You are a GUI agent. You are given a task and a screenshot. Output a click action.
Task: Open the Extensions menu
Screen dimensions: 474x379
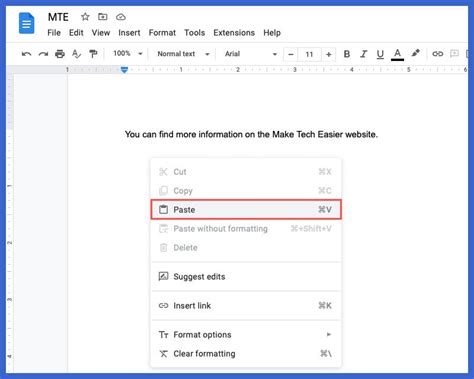pyautogui.click(x=234, y=33)
